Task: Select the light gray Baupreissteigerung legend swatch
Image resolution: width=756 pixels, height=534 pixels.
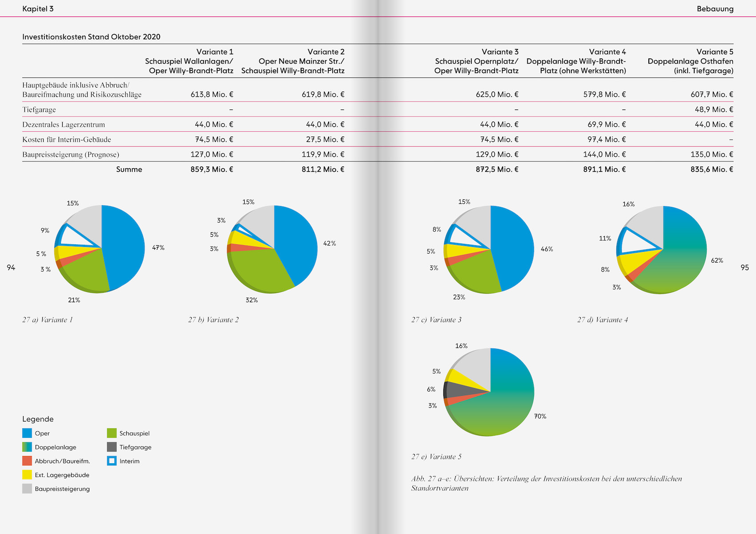Action: pyautogui.click(x=27, y=488)
